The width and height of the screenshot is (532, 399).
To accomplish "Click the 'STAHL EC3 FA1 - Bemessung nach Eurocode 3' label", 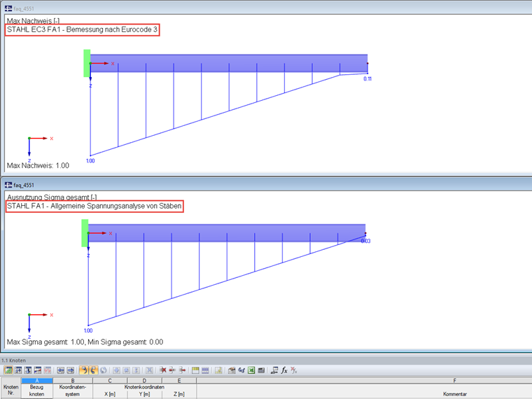I will (x=83, y=29).
